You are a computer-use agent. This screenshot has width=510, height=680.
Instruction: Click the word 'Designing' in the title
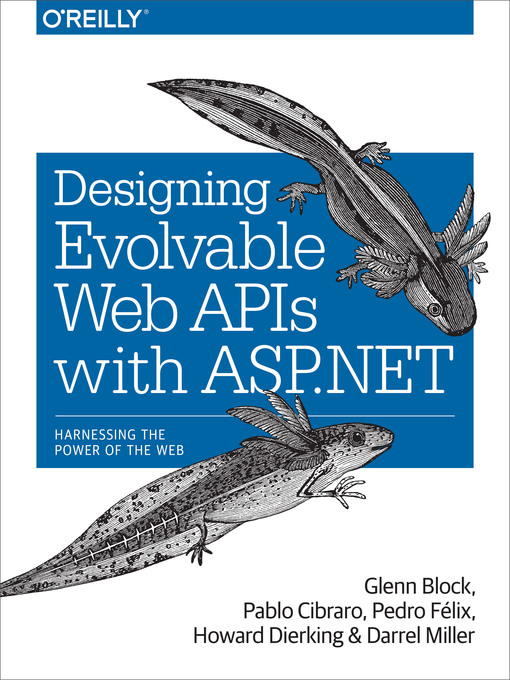160,193
